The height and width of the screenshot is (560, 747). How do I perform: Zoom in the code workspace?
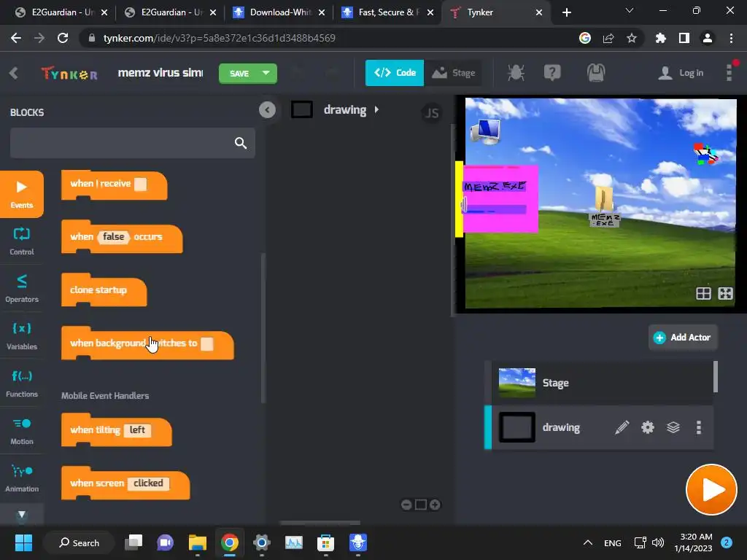435,505
